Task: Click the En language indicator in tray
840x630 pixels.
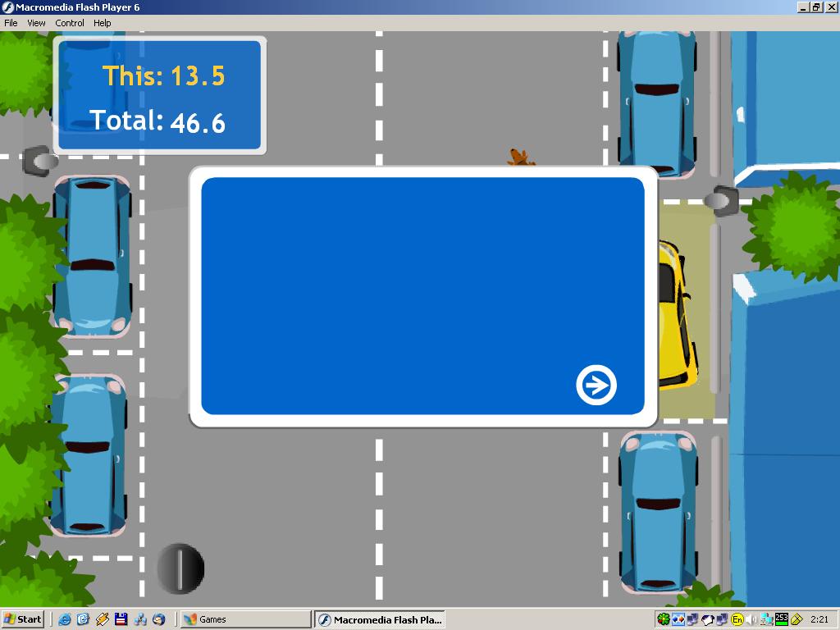Action: tap(737, 619)
